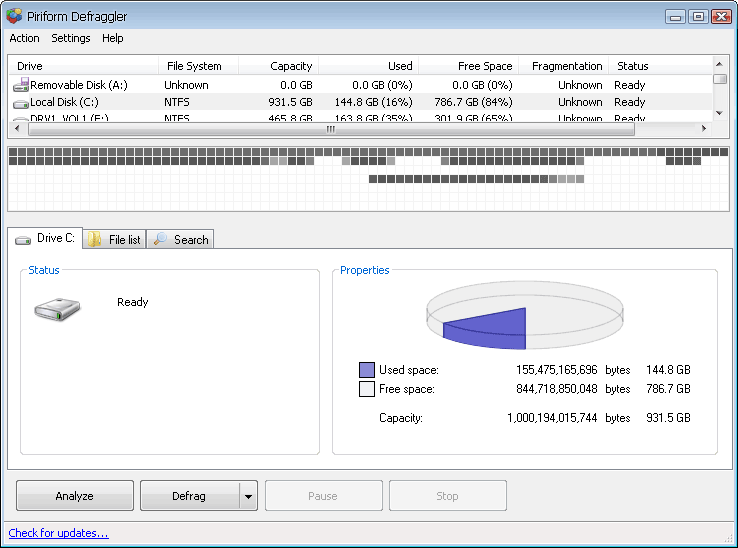Screen dimensions: 738x548
Task: Click the Ready text in Status panel
Action: (x=133, y=302)
